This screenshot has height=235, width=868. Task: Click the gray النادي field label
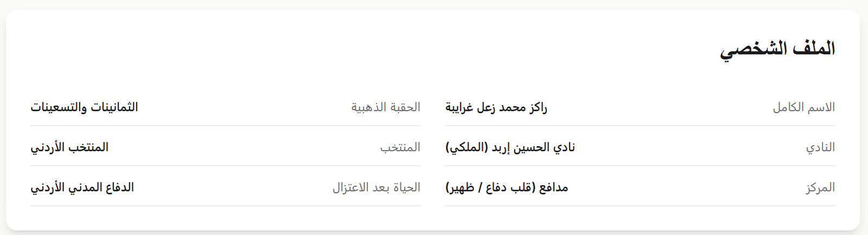tap(820, 147)
